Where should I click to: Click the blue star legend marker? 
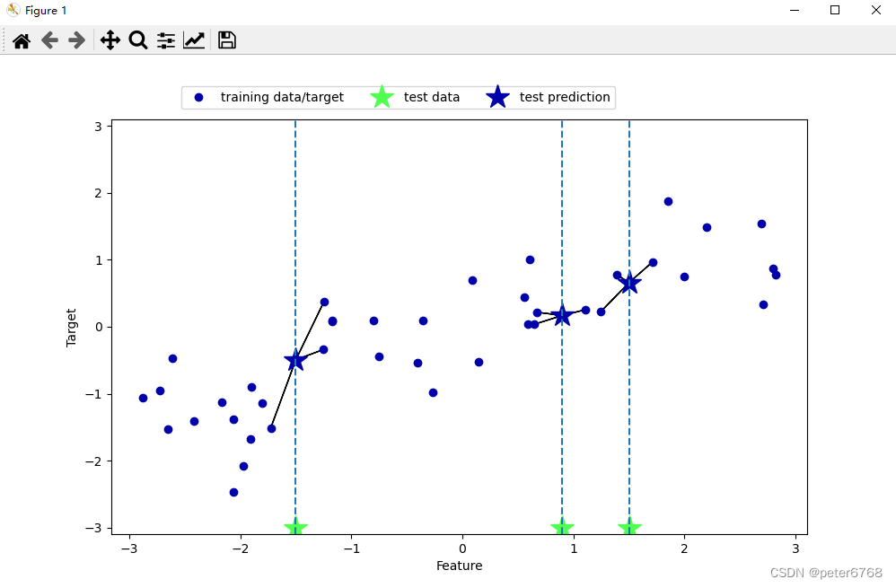497,97
